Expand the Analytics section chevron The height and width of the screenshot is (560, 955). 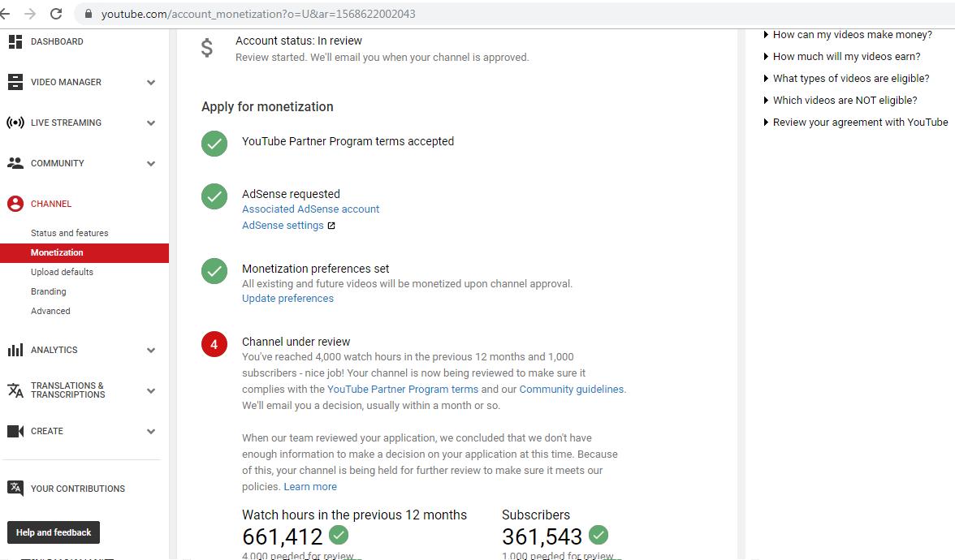(151, 350)
